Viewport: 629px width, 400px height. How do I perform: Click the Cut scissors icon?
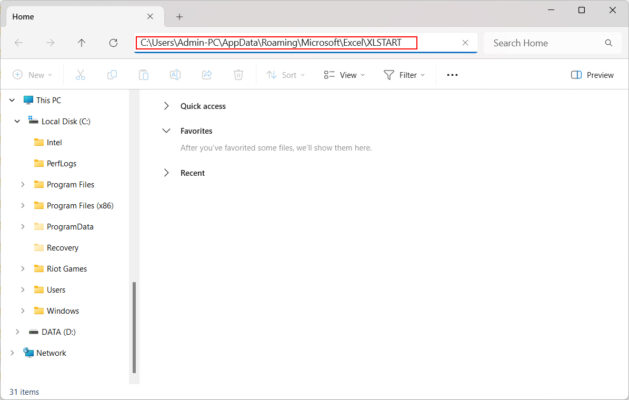pos(81,75)
